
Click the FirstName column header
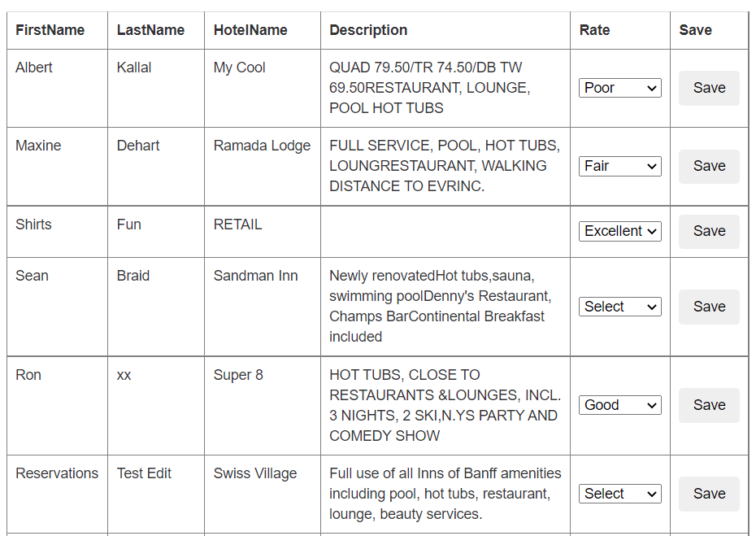click(x=50, y=30)
